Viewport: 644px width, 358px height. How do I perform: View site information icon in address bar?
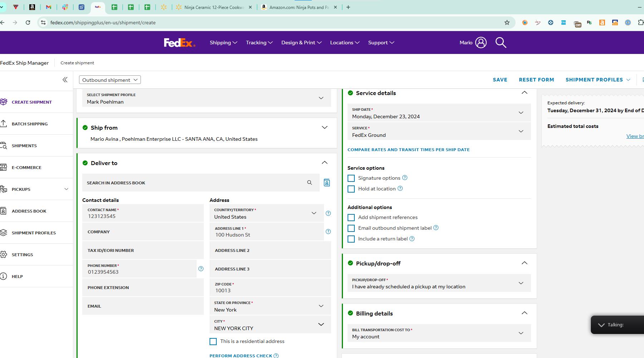(43, 23)
